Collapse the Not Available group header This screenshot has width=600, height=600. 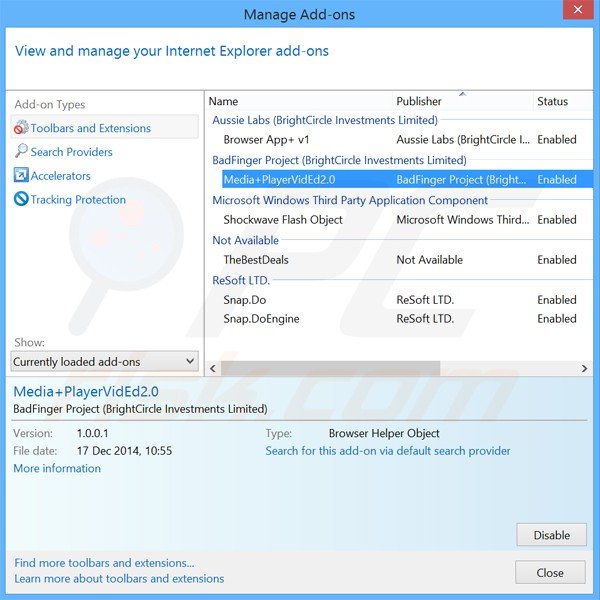pyautogui.click(x=245, y=240)
